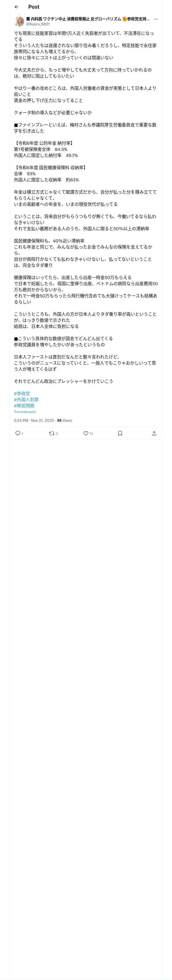The height and width of the screenshot is (980, 172).
Task: Repost using the arrows icon
Action: point(51,433)
